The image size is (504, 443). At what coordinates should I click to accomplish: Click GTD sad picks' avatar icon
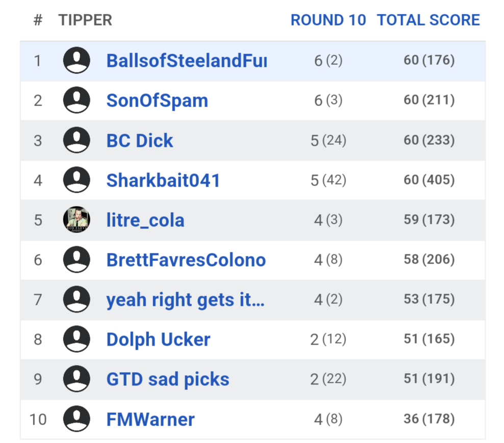(x=77, y=379)
